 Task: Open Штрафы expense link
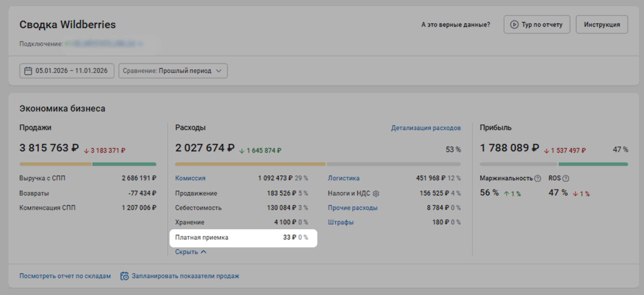coord(341,222)
